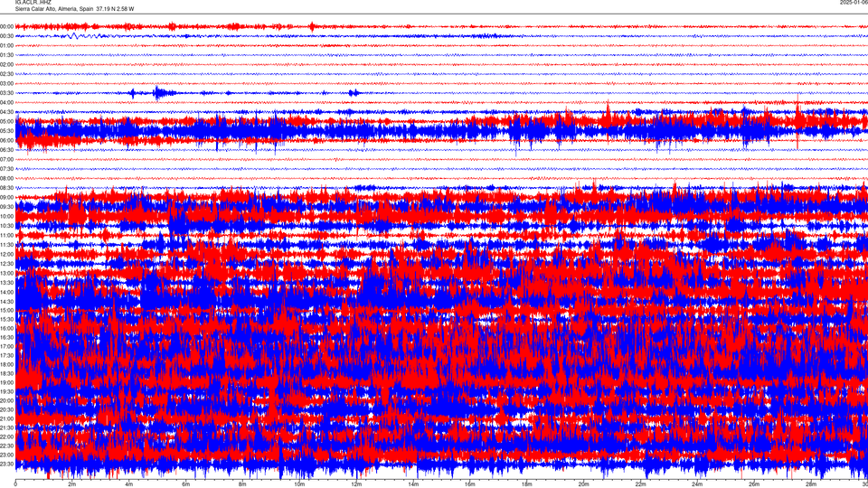Select the 23:30 time row label
This screenshot has height=488, width=868.
pyautogui.click(x=6, y=465)
